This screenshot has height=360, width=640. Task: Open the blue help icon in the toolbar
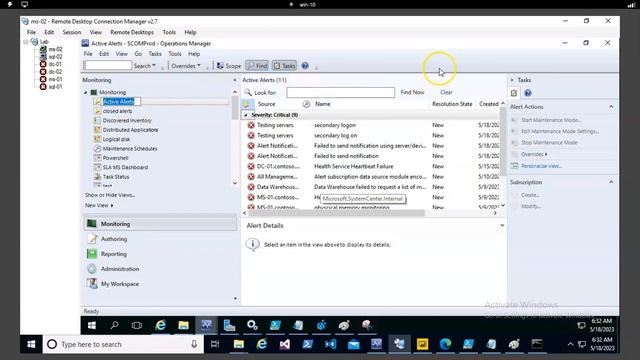tap(305, 66)
